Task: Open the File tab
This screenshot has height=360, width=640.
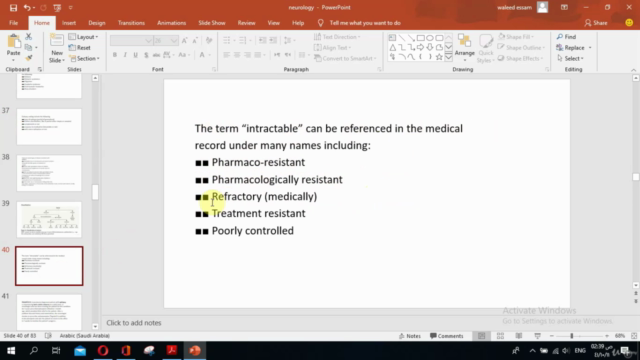Action: (13, 23)
